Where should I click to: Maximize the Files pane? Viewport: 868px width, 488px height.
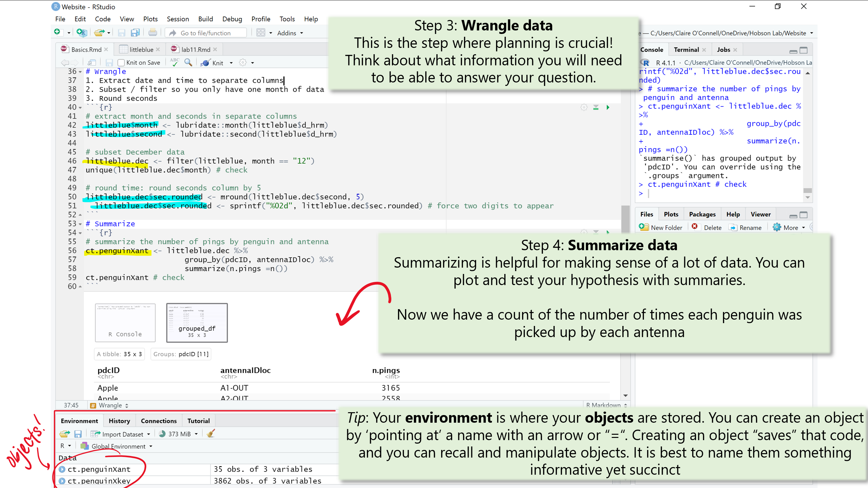[804, 215]
